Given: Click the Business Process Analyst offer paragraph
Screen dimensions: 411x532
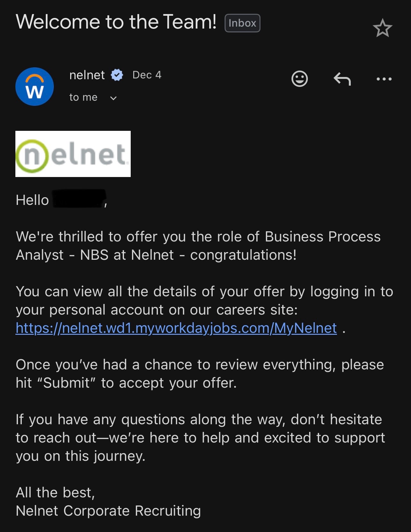Looking at the screenshot, I should click(x=198, y=246).
